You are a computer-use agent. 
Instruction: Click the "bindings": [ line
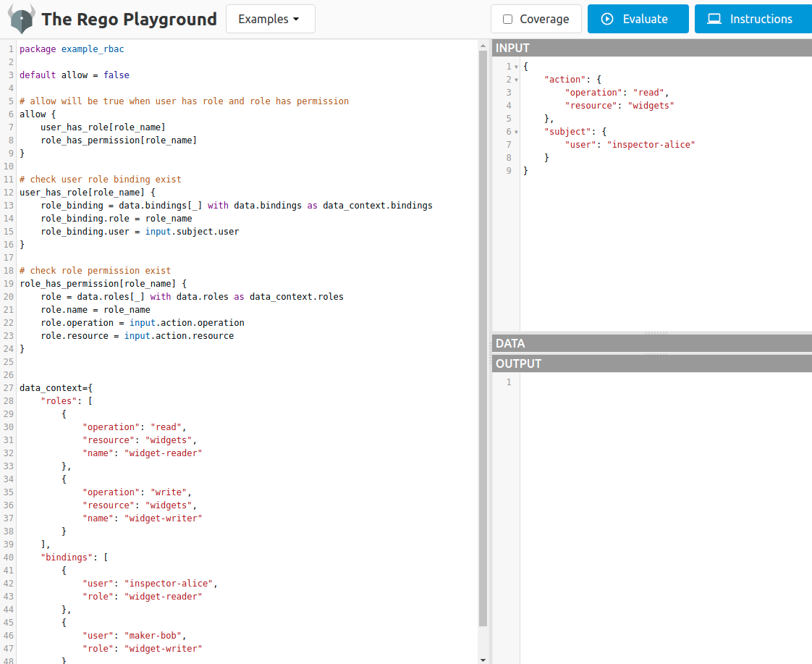click(74, 558)
